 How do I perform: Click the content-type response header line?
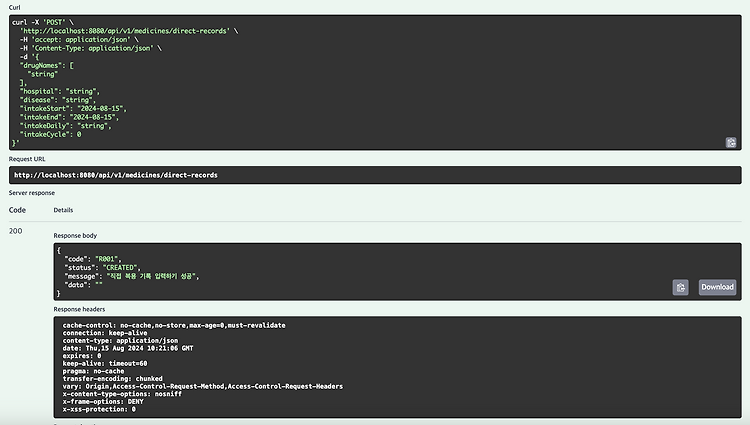[x=120, y=340]
